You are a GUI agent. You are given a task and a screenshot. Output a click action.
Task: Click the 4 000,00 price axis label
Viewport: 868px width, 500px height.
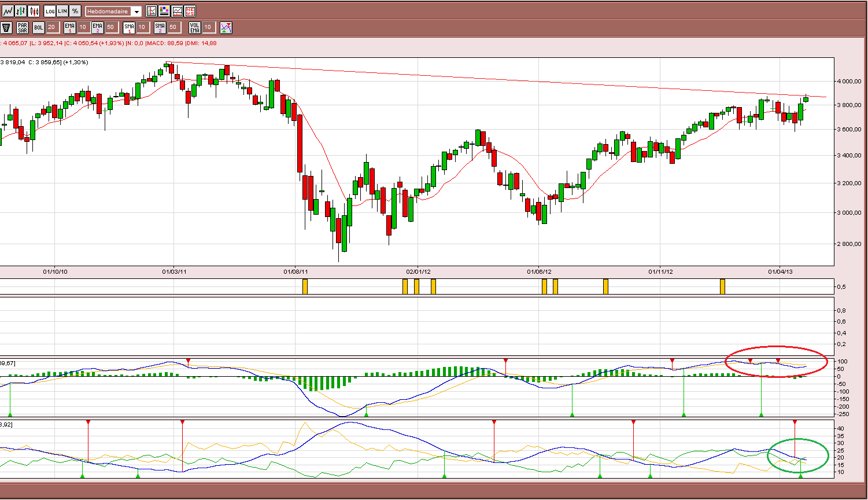(849, 81)
